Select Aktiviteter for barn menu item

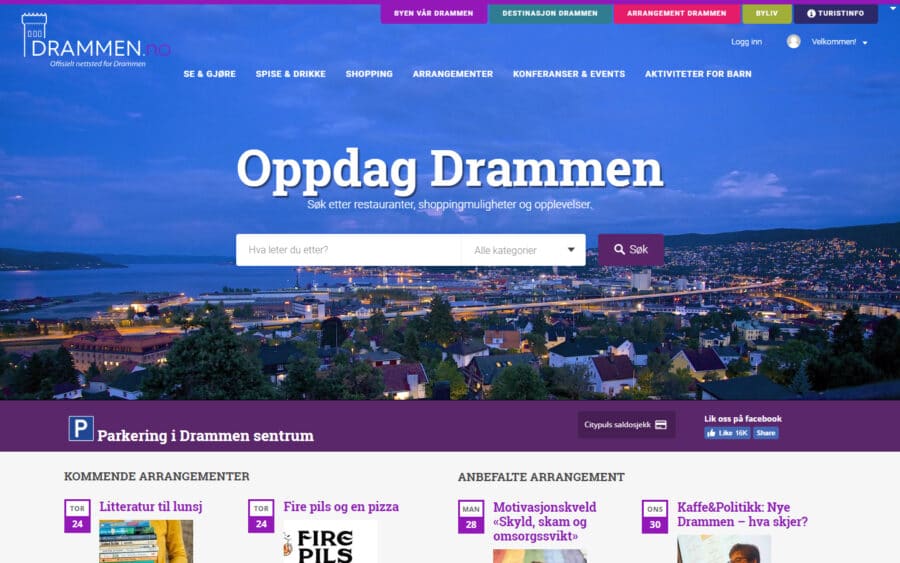[x=698, y=74]
